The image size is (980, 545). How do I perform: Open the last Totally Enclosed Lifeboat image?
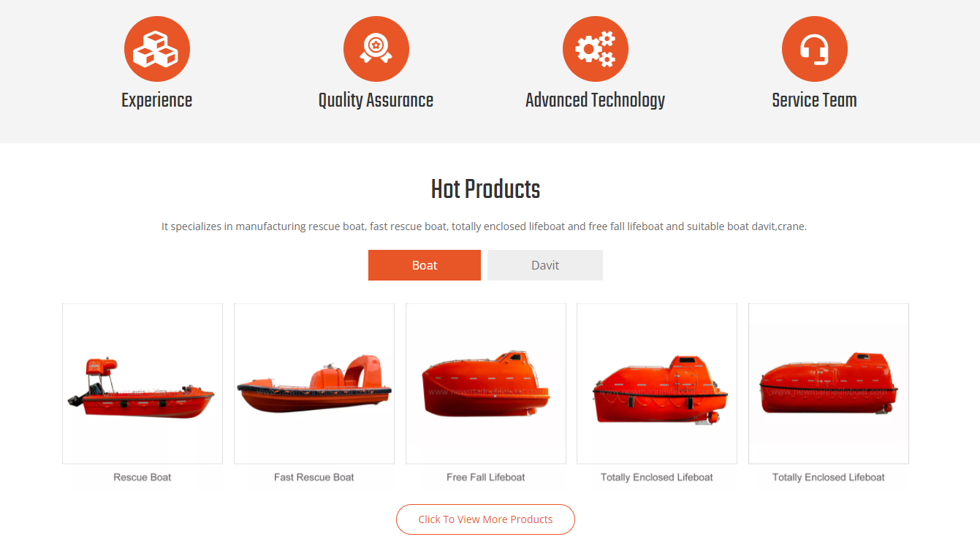tap(829, 384)
